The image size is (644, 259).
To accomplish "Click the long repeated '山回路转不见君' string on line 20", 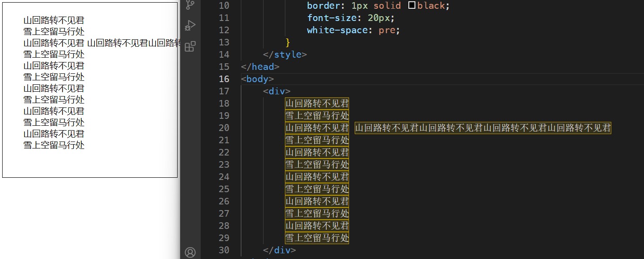I will [483, 128].
